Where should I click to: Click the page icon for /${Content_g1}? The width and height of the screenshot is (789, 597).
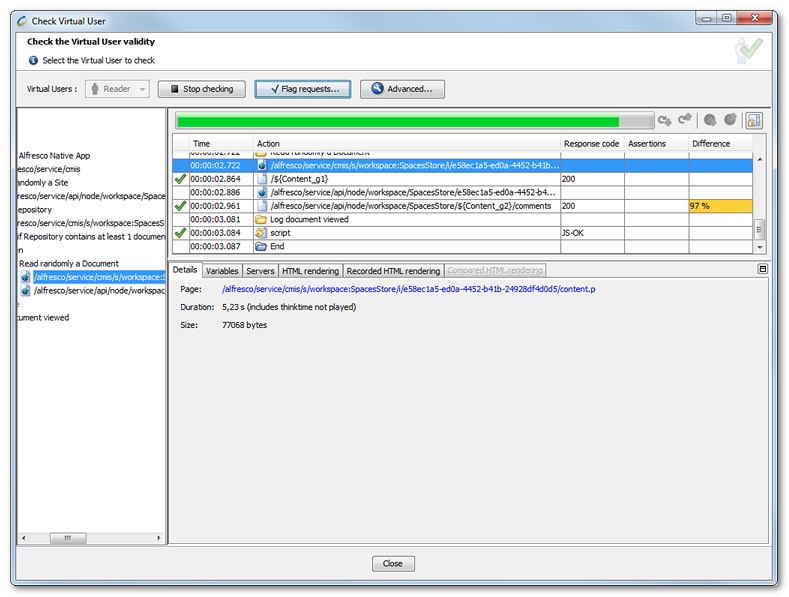[262, 179]
